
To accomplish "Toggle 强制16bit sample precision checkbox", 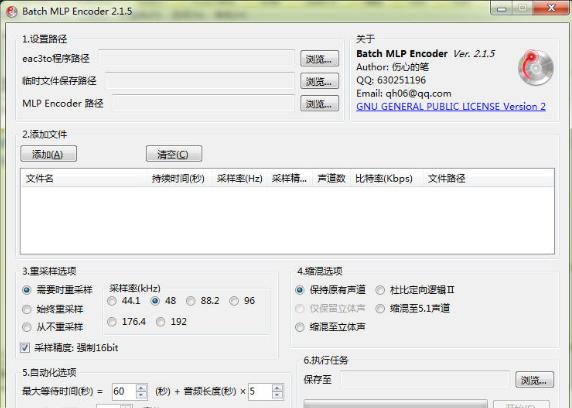I will (69, 348).
